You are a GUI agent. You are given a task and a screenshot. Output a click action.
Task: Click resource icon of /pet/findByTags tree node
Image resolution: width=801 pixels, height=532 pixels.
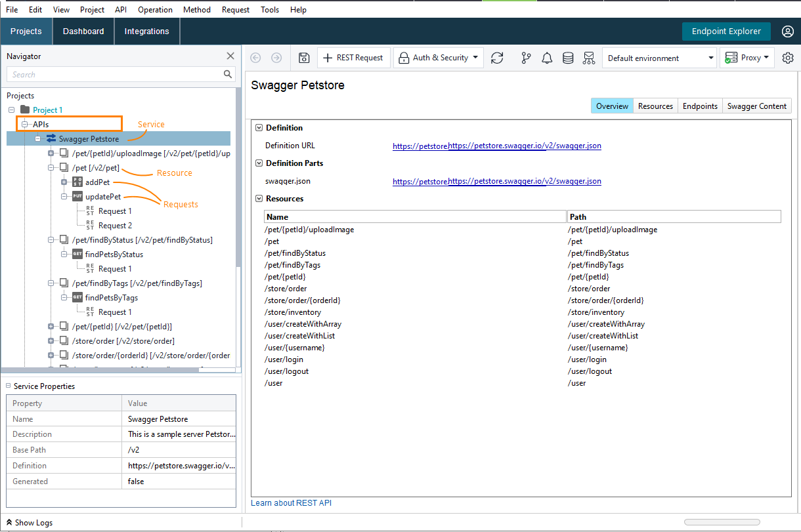coord(64,283)
